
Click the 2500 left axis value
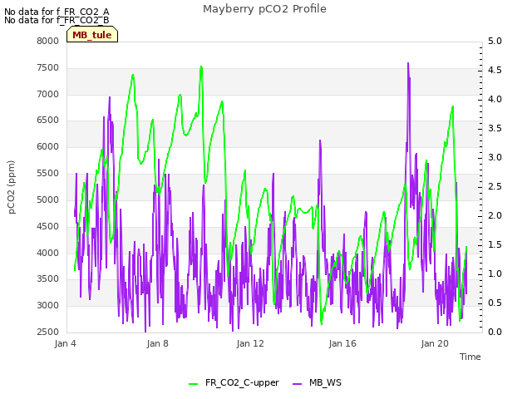pos(48,332)
